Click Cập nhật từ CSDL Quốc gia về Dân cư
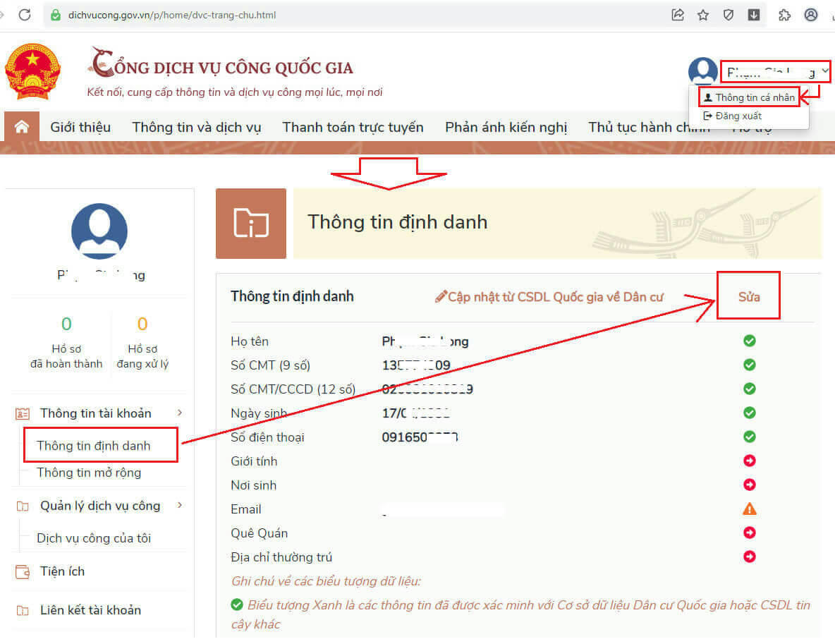The height and width of the screenshot is (644, 835). pyautogui.click(x=549, y=297)
